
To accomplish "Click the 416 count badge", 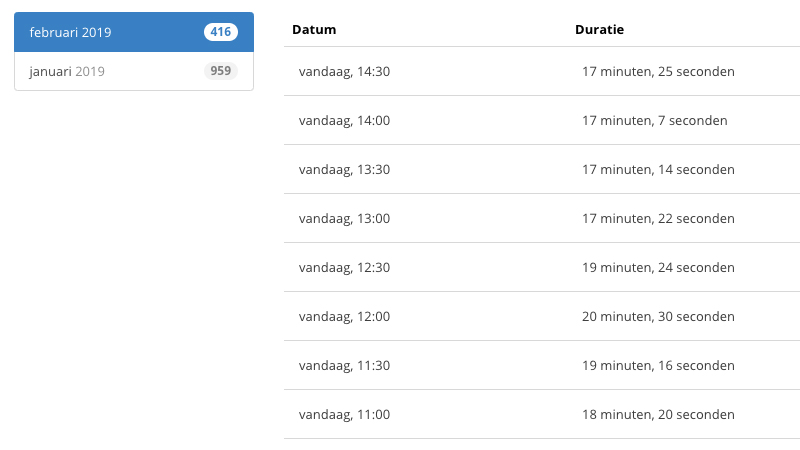I will tap(221, 32).
